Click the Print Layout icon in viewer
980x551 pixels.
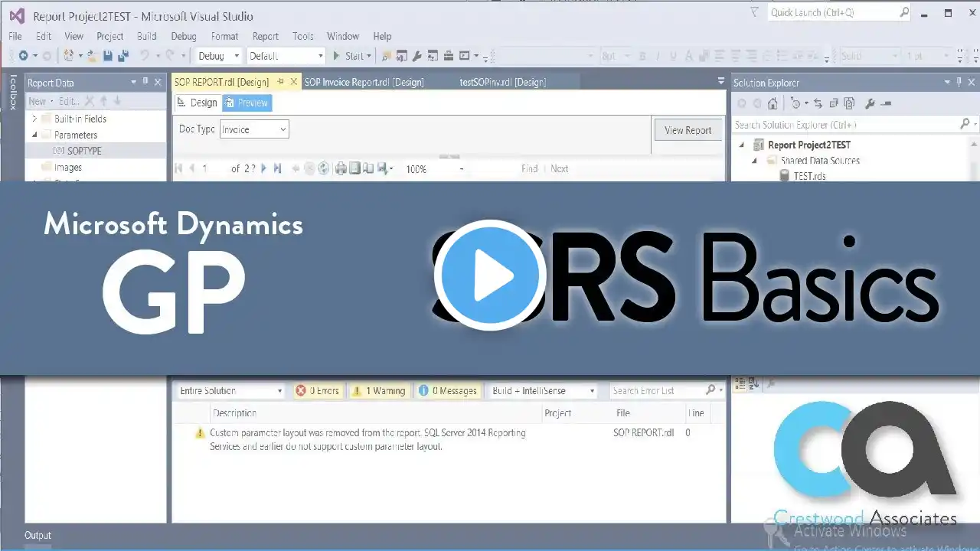coord(354,168)
